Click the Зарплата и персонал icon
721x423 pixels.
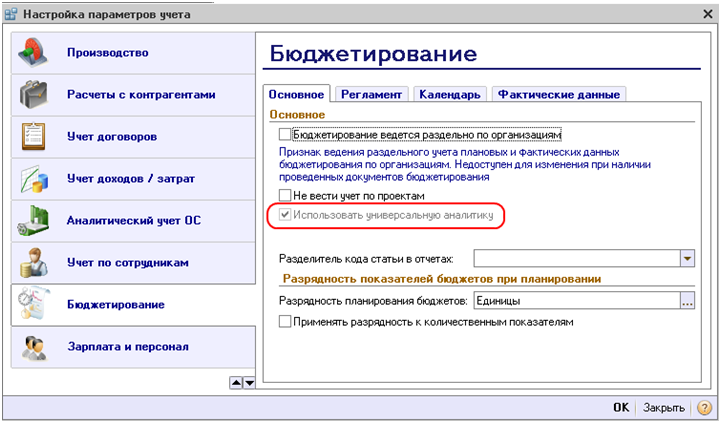[x=34, y=347]
